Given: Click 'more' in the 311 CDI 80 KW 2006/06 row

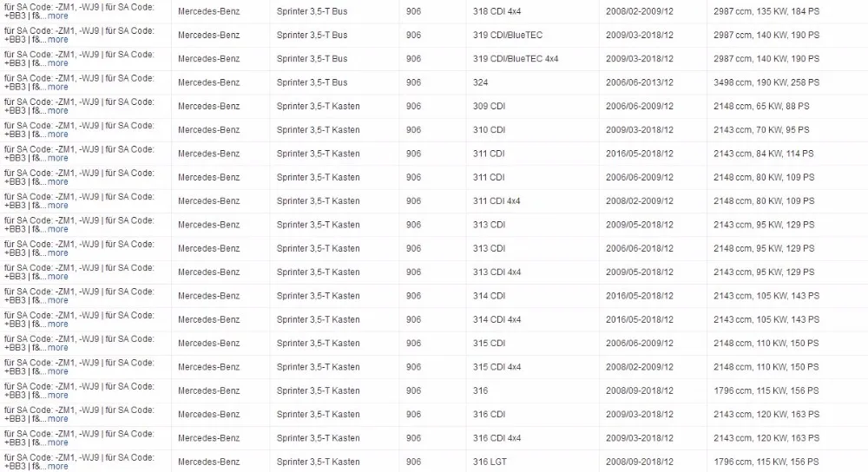Looking at the screenshot, I should (57, 182).
